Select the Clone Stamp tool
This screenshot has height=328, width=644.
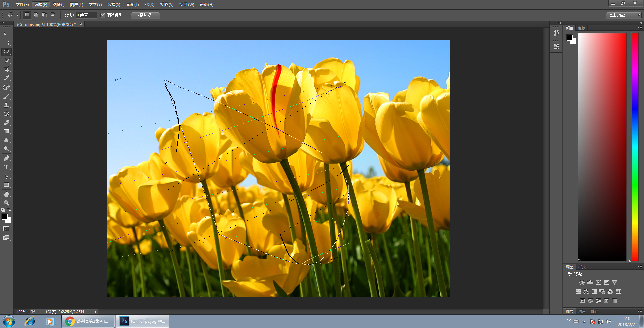point(6,105)
